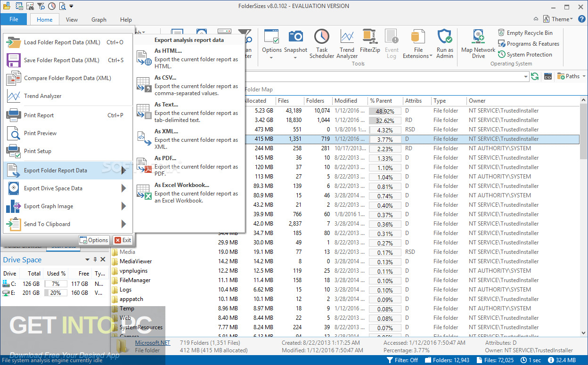Click the Options ribbon icon

click(x=272, y=36)
